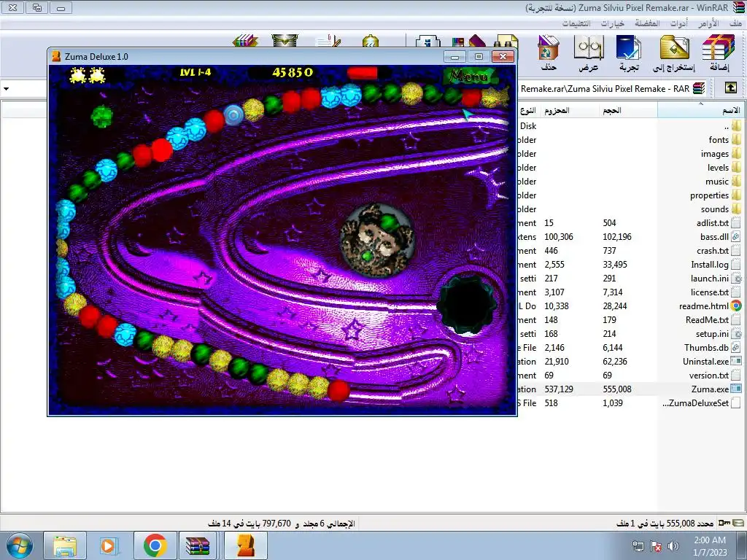Screen dimensions: 747x560
Task: Open Google Chrome from the taskbar
Action: coord(155,545)
